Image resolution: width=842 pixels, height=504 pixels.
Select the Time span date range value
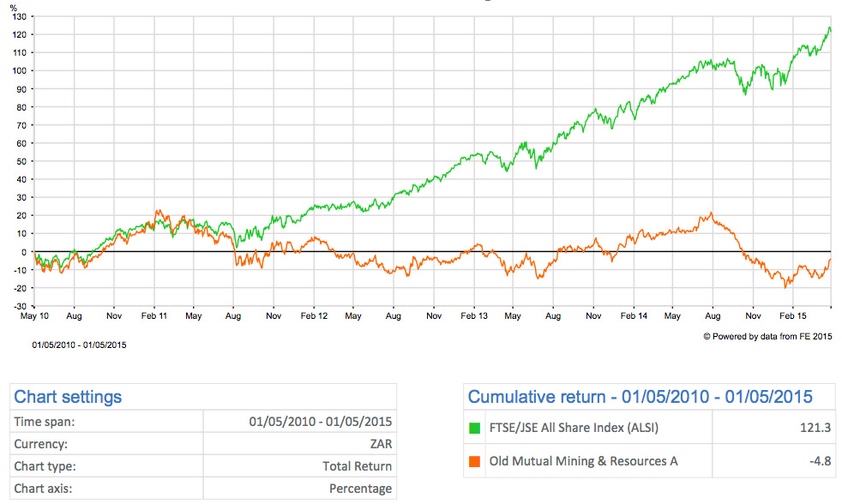click(x=321, y=422)
